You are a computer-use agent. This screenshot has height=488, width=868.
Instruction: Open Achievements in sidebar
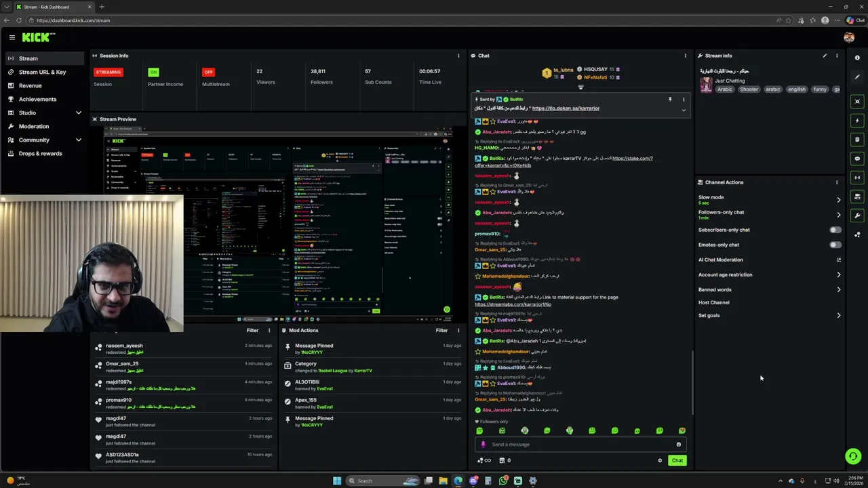[x=37, y=99]
